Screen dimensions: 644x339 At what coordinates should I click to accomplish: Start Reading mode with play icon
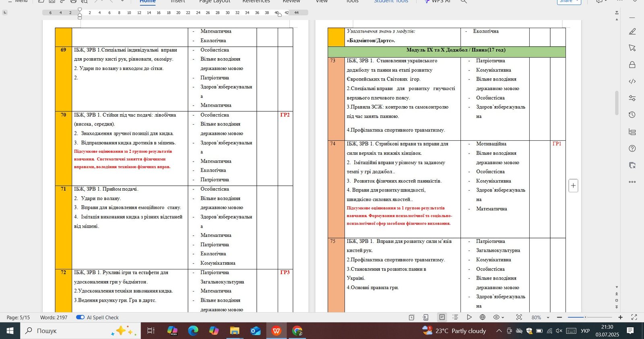coord(469,317)
